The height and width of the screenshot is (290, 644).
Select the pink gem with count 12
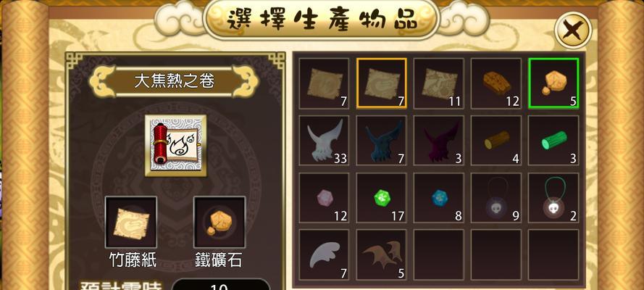pos(324,198)
